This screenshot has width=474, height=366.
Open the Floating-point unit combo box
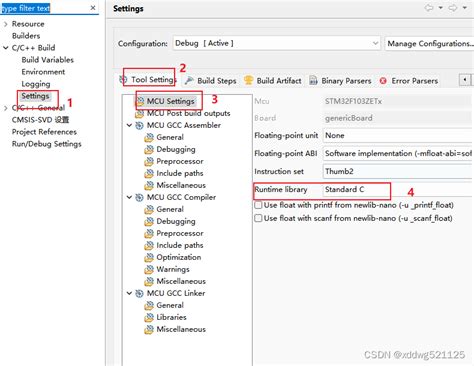(x=397, y=135)
